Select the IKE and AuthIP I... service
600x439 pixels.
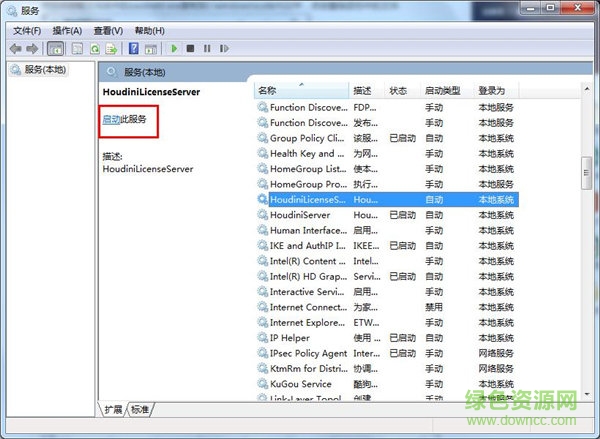[386, 246]
